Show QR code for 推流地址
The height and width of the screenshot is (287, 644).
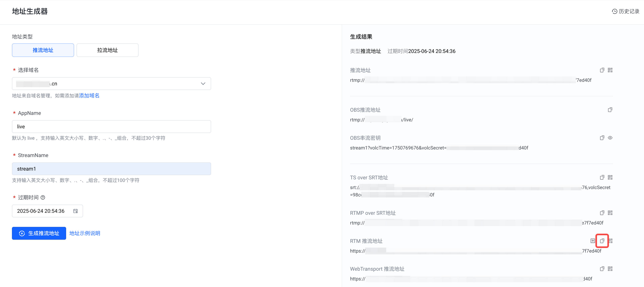(610, 70)
